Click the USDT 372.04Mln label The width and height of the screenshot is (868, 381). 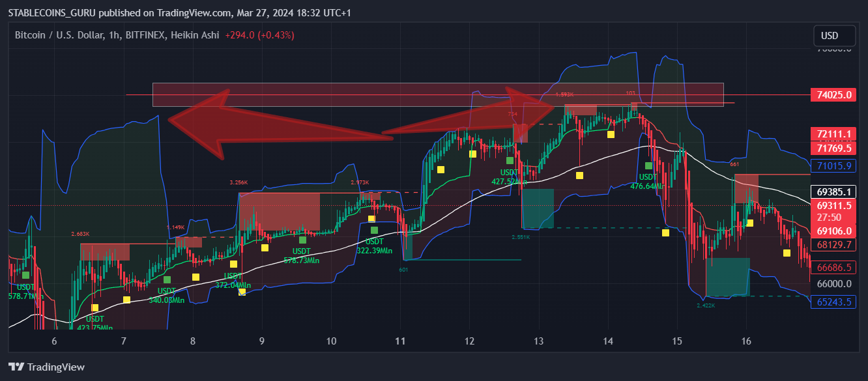coord(233,280)
